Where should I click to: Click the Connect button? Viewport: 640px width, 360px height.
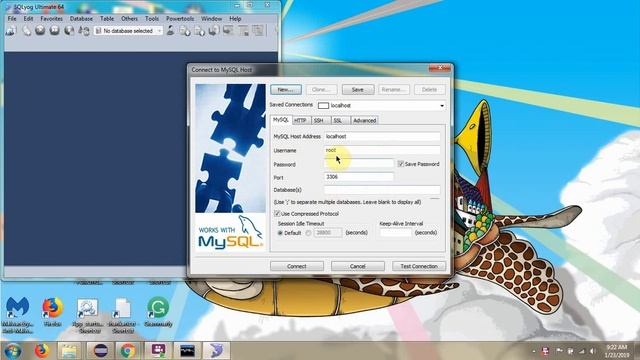click(297, 266)
